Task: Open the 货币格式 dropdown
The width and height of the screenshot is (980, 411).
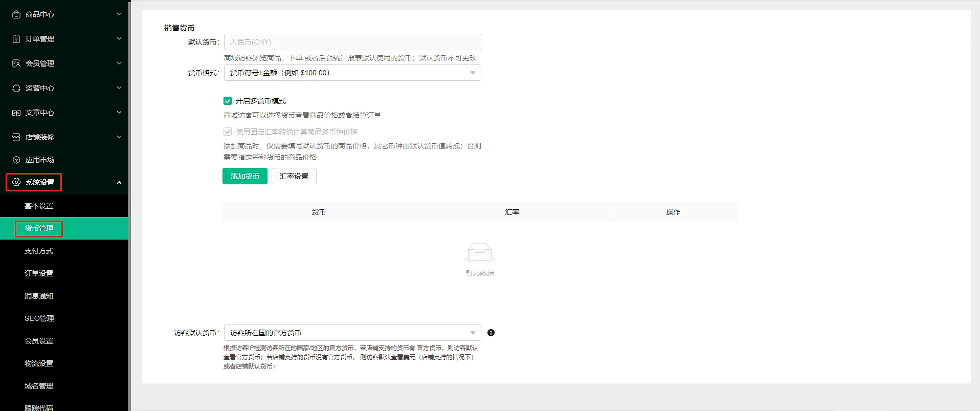Action: tap(352, 73)
